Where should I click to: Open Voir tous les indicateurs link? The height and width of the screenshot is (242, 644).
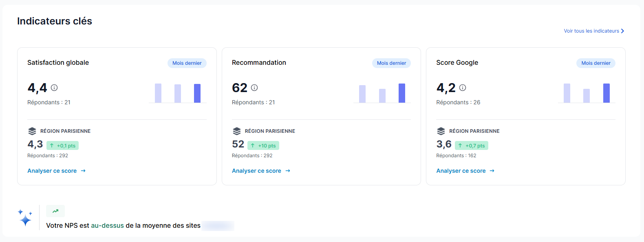pos(593,31)
